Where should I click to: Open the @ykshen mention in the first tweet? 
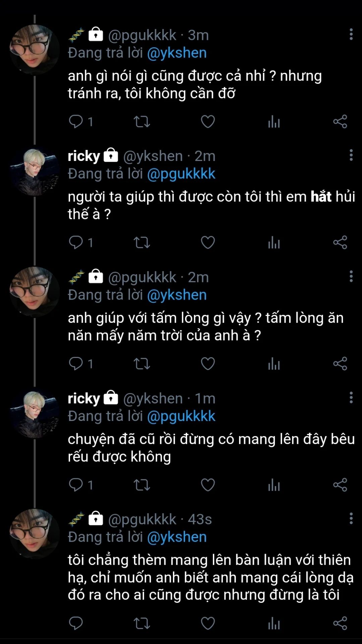point(177,53)
